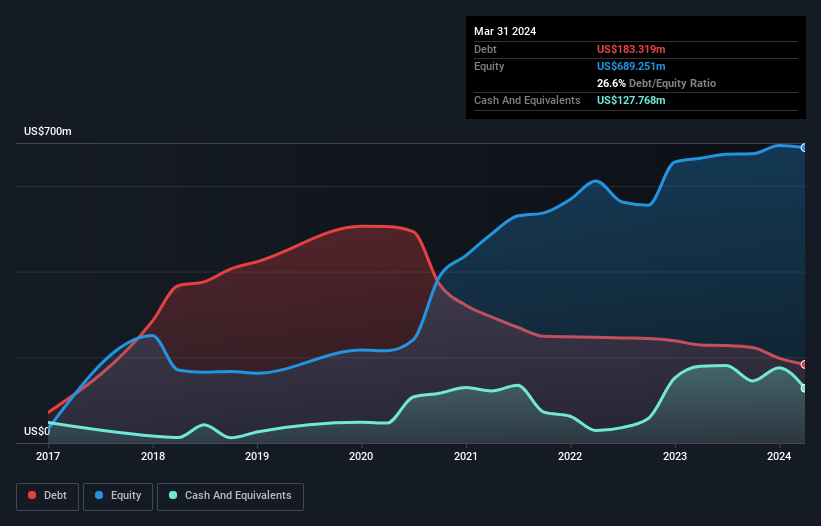
Task: Click the red Debt legend dot
Action: [x=32, y=495]
